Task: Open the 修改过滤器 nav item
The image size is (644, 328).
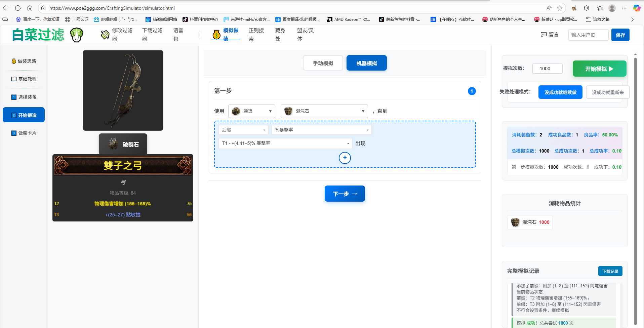Action: pos(122,34)
